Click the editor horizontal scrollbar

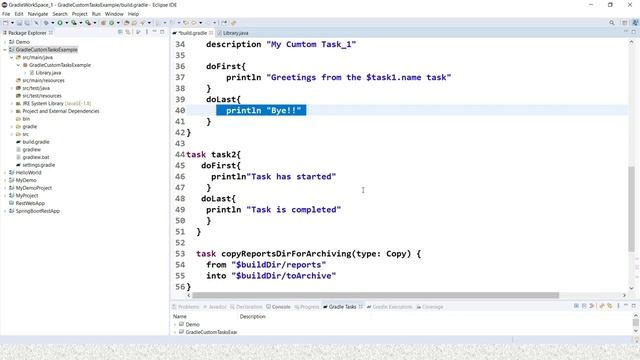coord(375,295)
